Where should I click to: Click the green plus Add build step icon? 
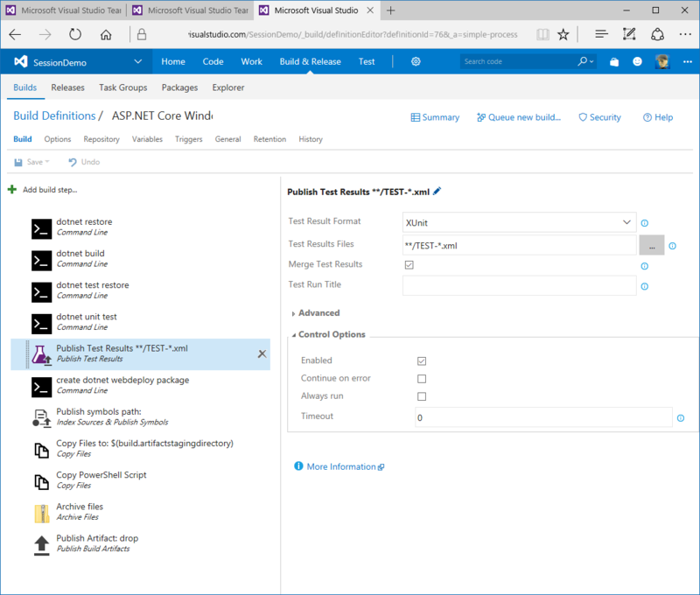(x=12, y=190)
